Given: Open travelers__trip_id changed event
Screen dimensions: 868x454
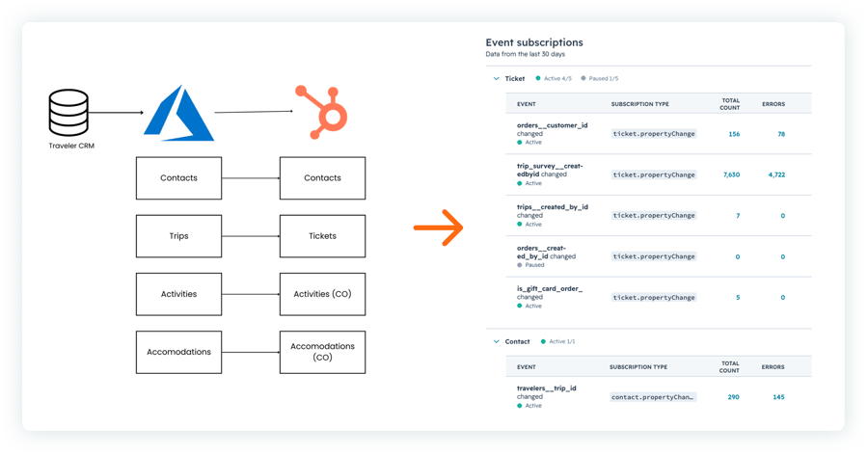Looking at the screenshot, I should click(x=547, y=392).
